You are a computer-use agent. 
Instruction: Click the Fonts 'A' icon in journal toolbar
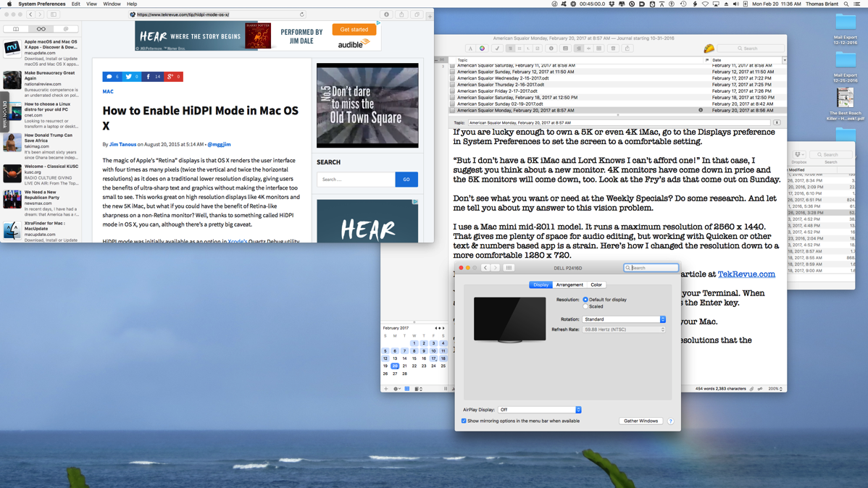click(x=470, y=49)
